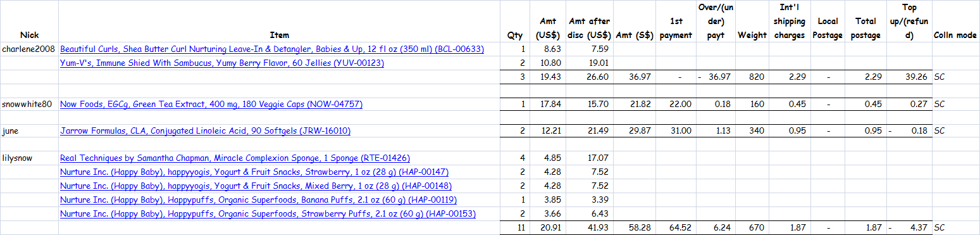Select the june nick cell
The image size is (980, 235).
(29, 131)
